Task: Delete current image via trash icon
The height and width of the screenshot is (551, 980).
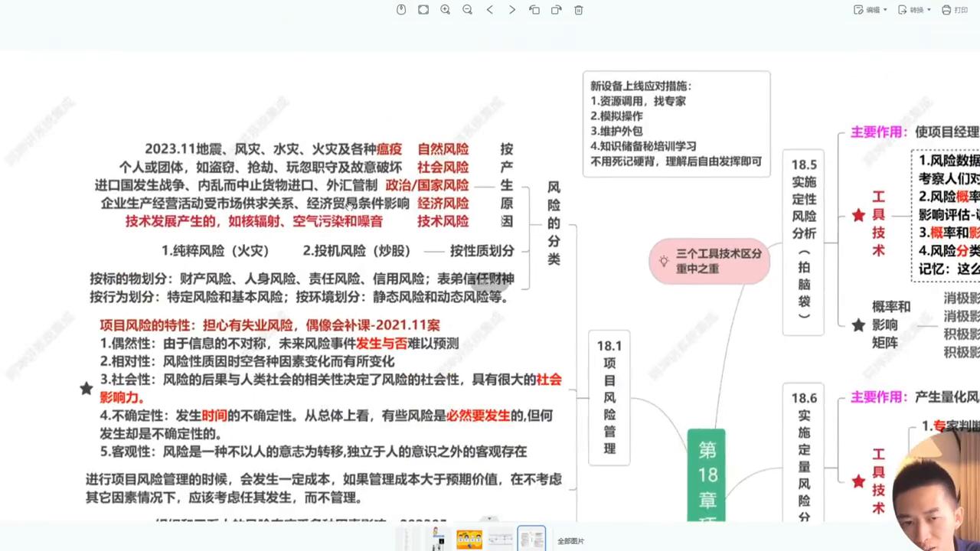Action: pos(579,10)
